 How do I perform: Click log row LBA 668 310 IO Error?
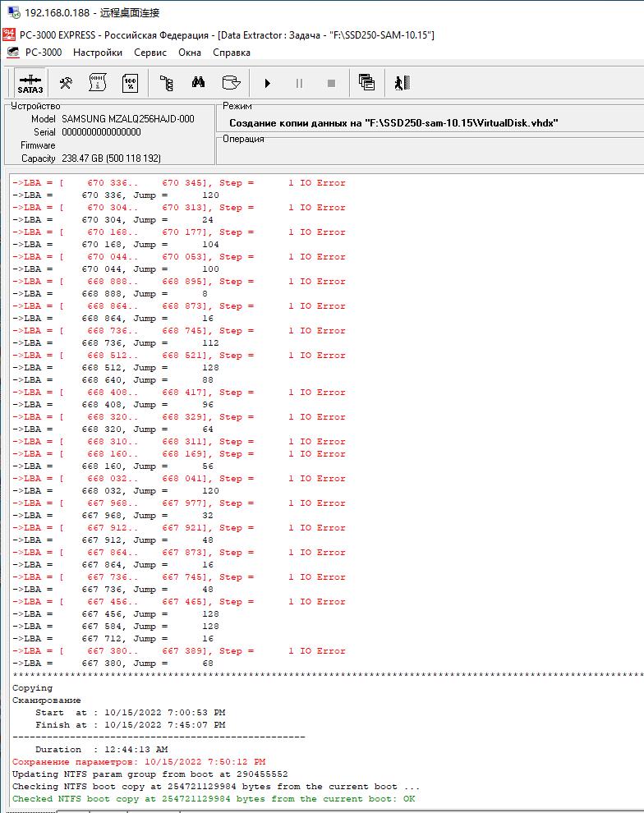click(179, 441)
